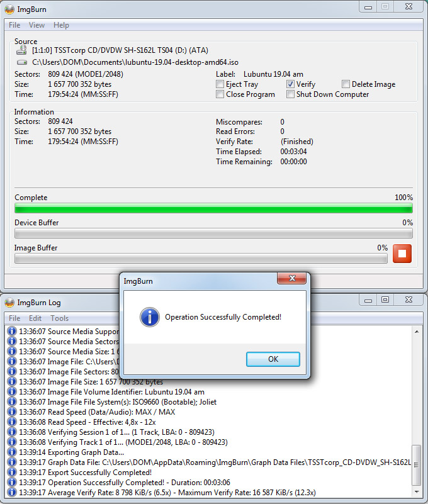Image resolution: width=428 pixels, height=504 pixels.
Task: Click the ImgBurn Log window title icon
Action: pos(9,303)
